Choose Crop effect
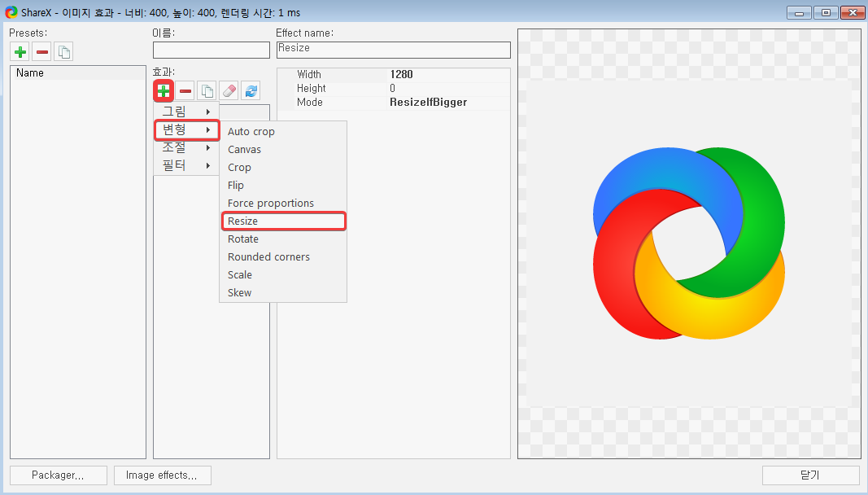 pyautogui.click(x=283, y=168)
